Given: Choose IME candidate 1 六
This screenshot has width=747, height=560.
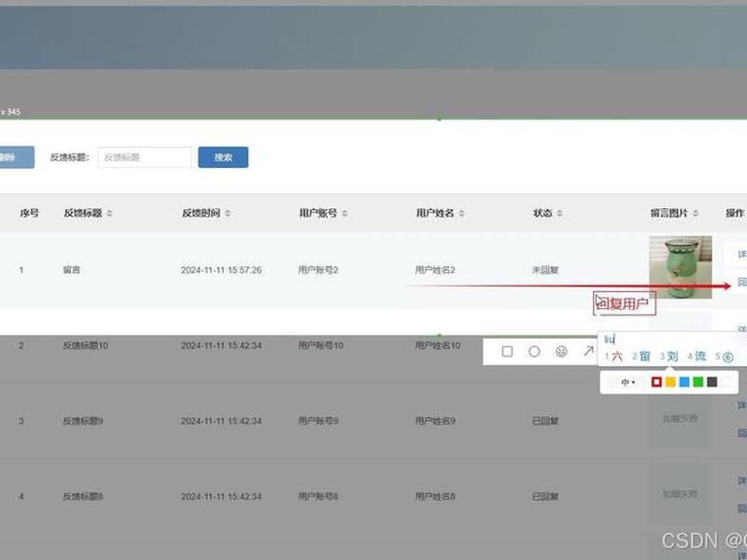Looking at the screenshot, I should point(613,357).
